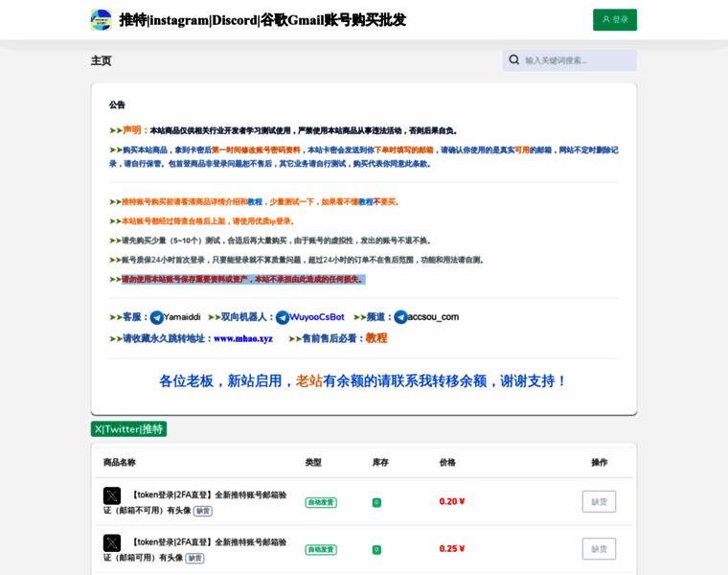Image resolution: width=728 pixels, height=575 pixels.
Task: Click the Telegram icon beside accsou_com
Action: [400, 317]
